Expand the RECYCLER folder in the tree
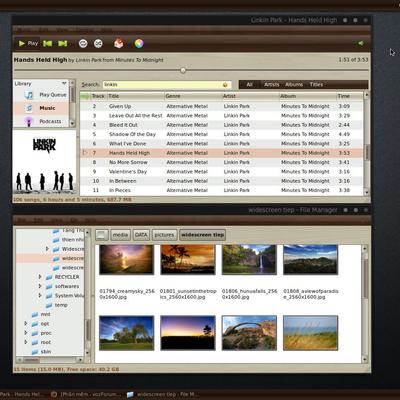This screenshot has width=400, height=400. click(40, 277)
